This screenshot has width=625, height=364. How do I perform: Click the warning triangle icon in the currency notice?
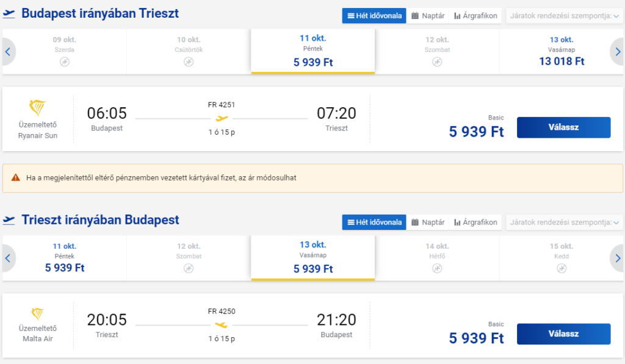click(x=15, y=177)
